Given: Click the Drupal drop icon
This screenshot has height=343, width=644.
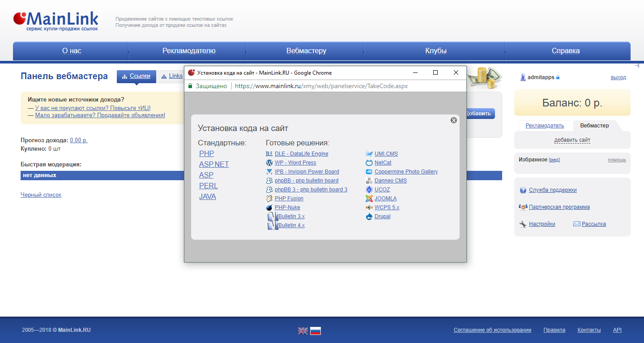Looking at the screenshot, I should click(x=369, y=216).
